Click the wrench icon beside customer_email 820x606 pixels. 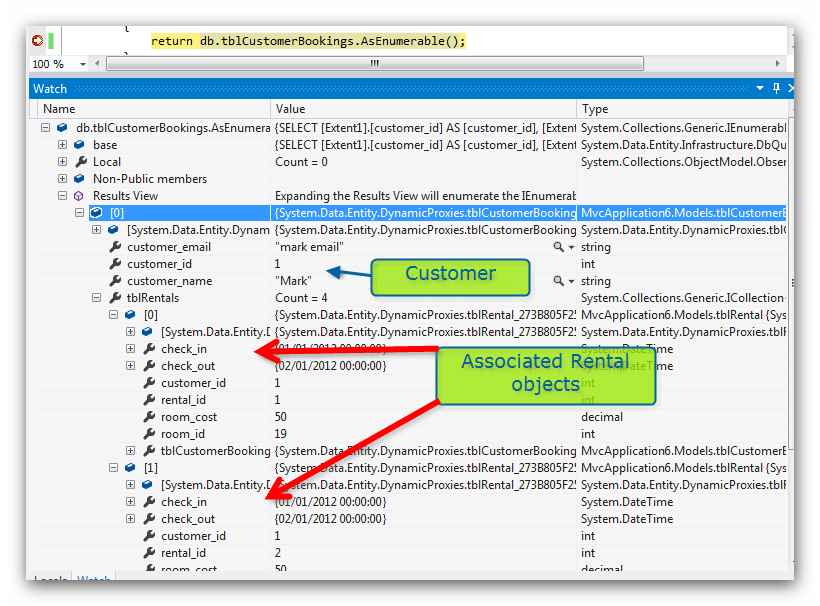pyautogui.click(x=115, y=247)
